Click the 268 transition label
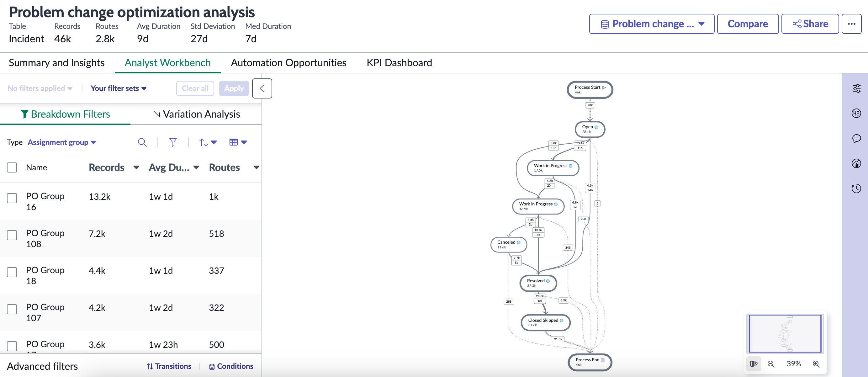 [508, 301]
